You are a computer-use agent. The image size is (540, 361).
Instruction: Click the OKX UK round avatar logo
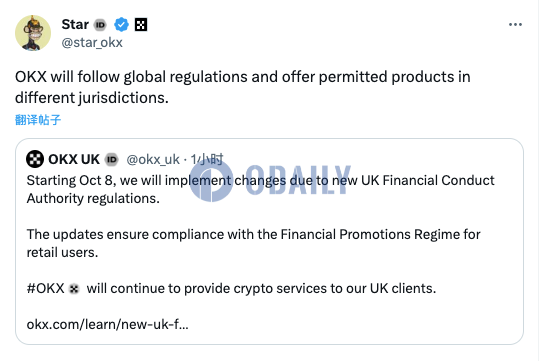tap(35, 159)
